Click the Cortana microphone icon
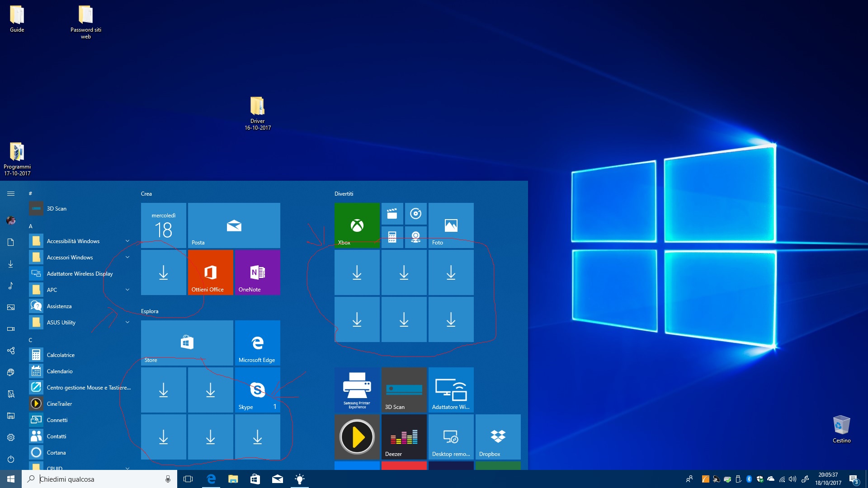 (168, 479)
